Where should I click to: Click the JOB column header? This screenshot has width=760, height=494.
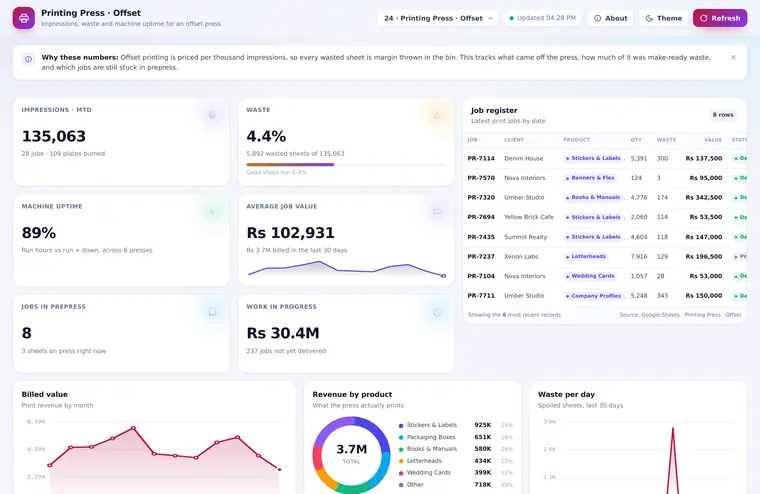(x=472, y=140)
